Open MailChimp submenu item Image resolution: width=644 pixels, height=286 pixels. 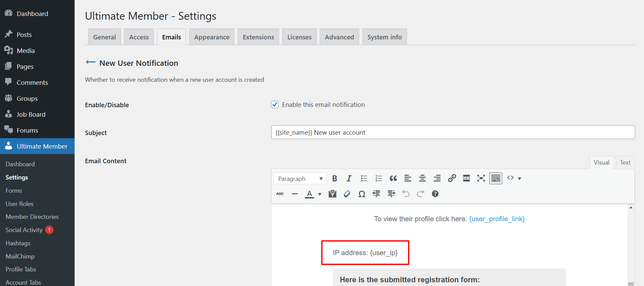click(20, 256)
